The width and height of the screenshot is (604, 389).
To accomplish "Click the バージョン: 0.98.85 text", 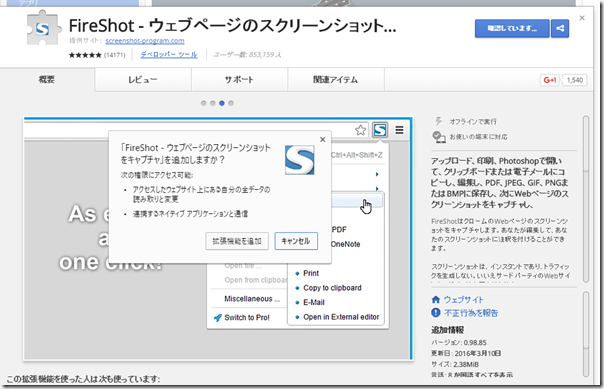I will (x=459, y=342).
